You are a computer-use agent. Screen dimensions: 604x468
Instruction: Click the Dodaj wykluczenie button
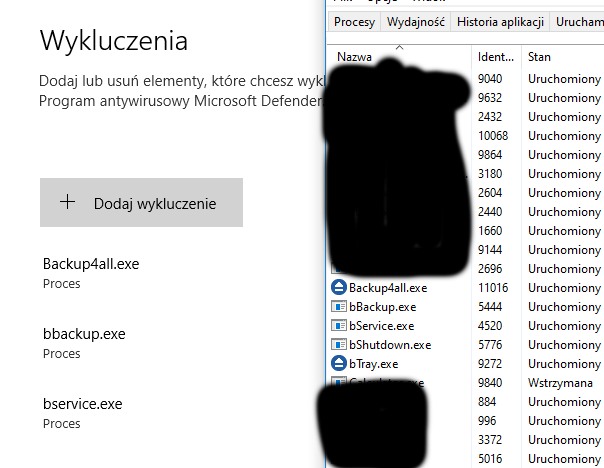tap(141, 202)
